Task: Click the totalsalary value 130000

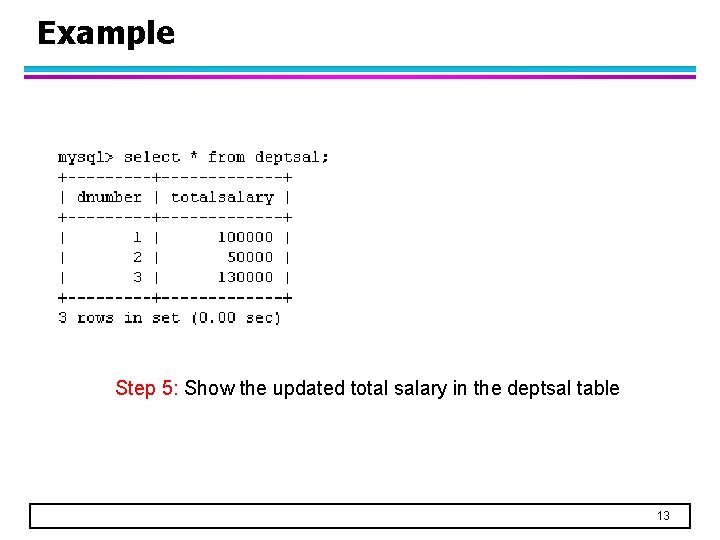Action: click(x=245, y=277)
